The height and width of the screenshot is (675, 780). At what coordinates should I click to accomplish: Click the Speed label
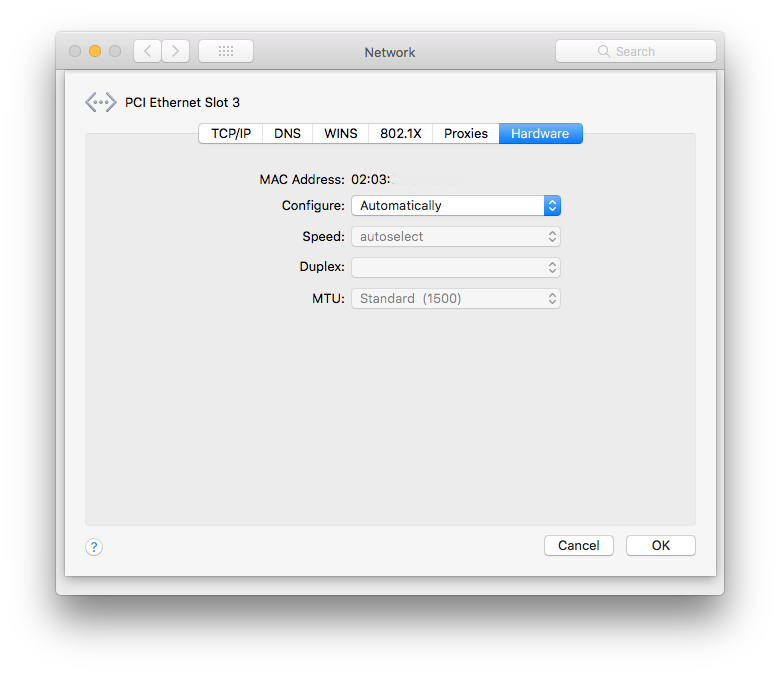point(323,236)
